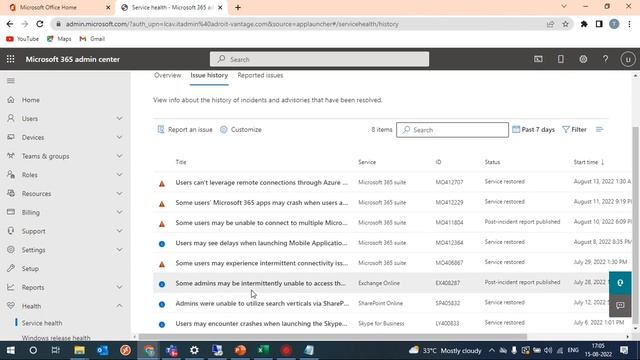Open the YouTube bookmark

click(22, 39)
